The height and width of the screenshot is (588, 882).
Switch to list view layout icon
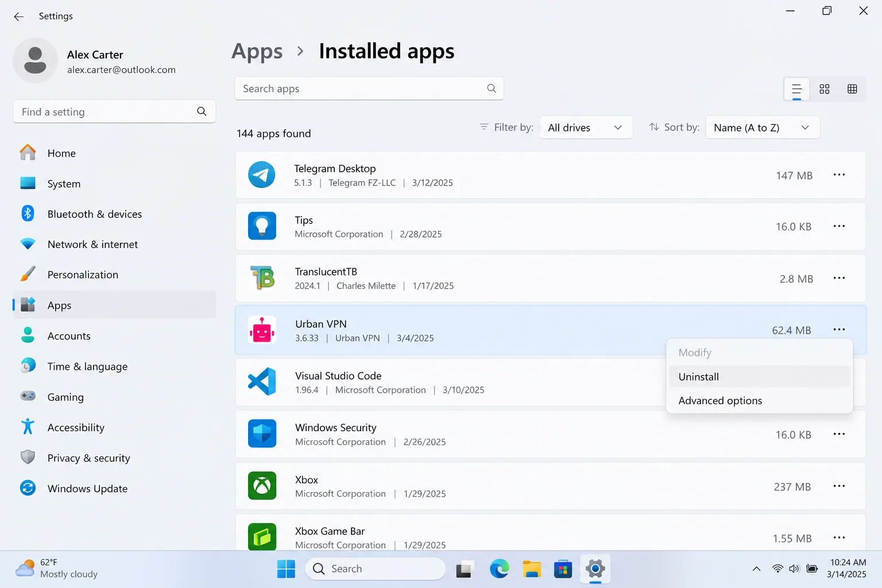[796, 89]
